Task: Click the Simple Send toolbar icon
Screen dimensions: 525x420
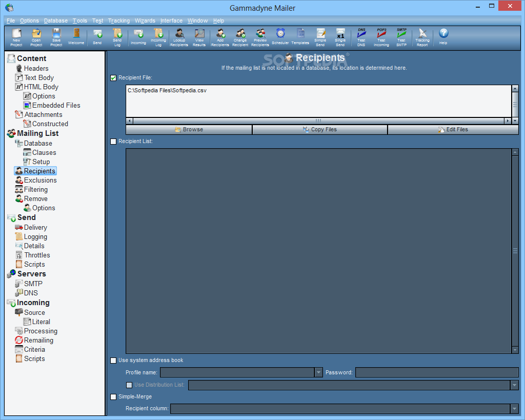Action: (x=320, y=37)
